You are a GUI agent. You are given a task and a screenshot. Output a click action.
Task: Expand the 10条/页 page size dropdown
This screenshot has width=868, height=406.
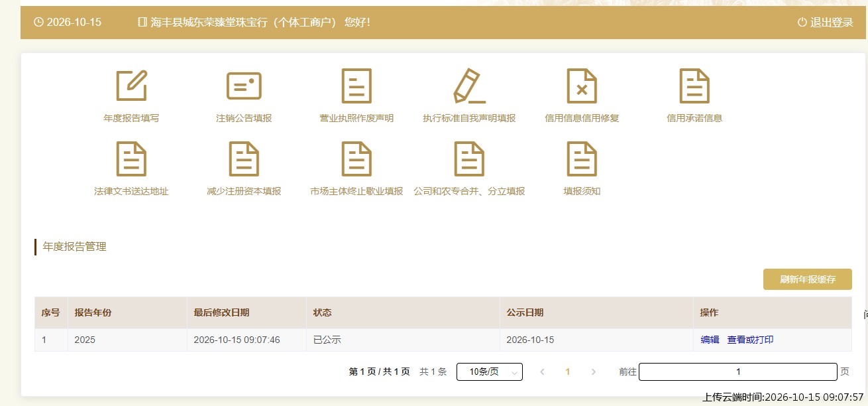coord(490,372)
